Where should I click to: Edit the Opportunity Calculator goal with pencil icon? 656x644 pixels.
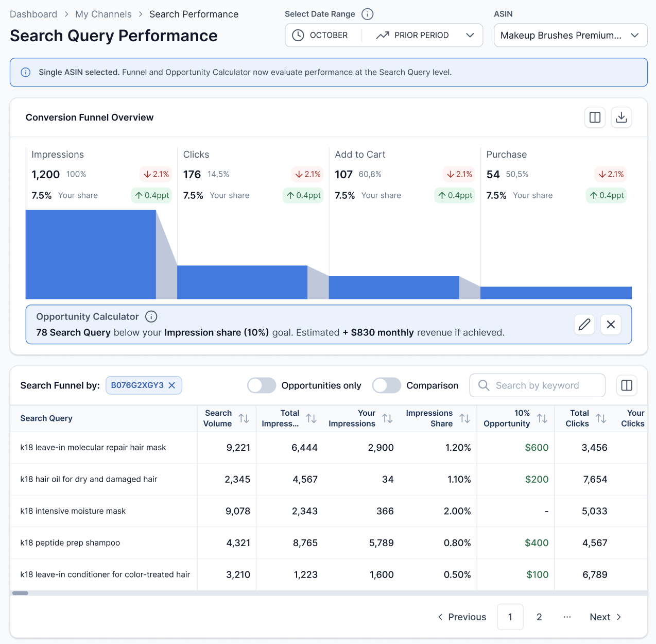click(x=584, y=325)
